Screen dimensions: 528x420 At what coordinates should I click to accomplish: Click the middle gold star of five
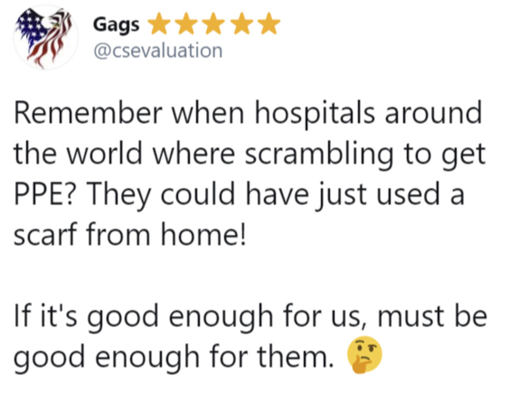click(214, 24)
